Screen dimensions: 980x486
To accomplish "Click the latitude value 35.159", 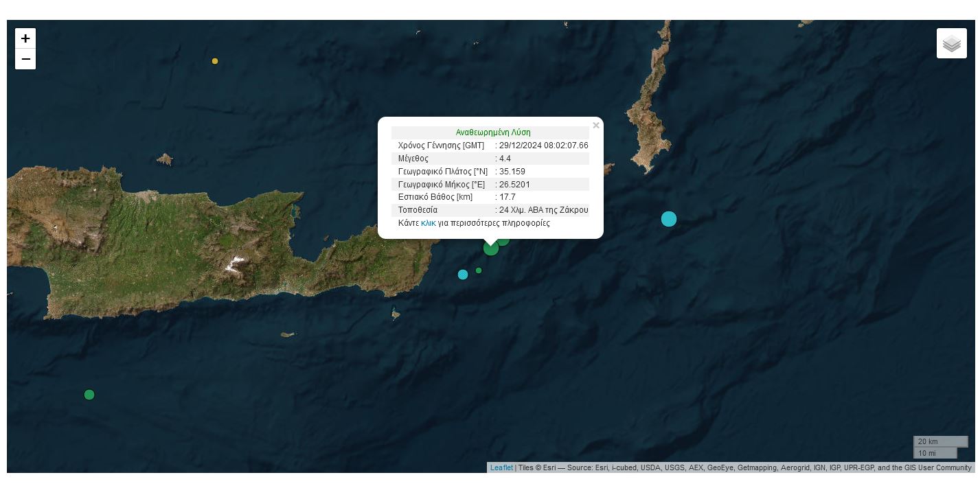I will tap(512, 172).
